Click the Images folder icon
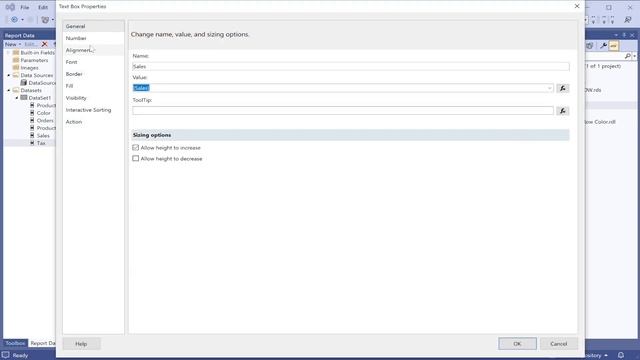Screen dimensions: 640x360 tap(16, 68)
